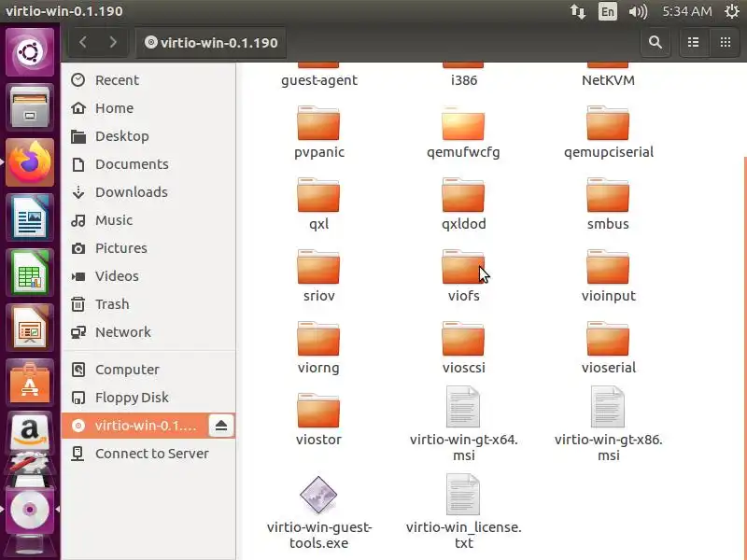Launch LibreOffice Impress from launcher
The image size is (747, 560).
30,329
